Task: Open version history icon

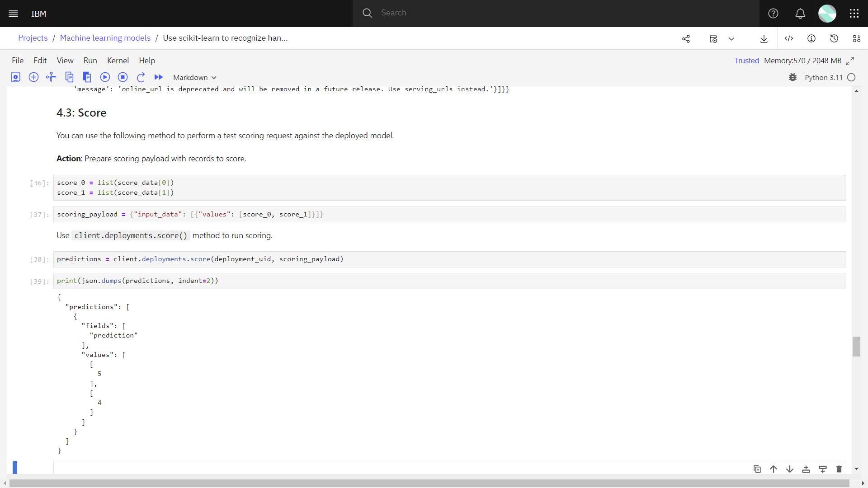Action: click(x=834, y=39)
